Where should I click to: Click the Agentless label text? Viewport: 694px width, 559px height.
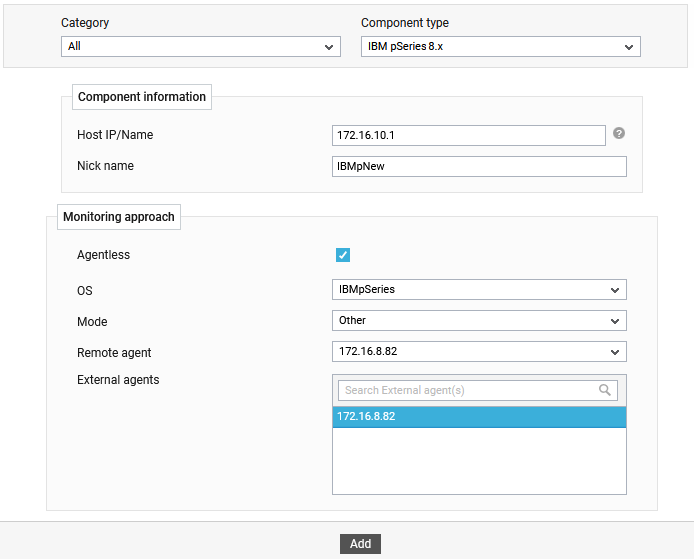point(104,255)
